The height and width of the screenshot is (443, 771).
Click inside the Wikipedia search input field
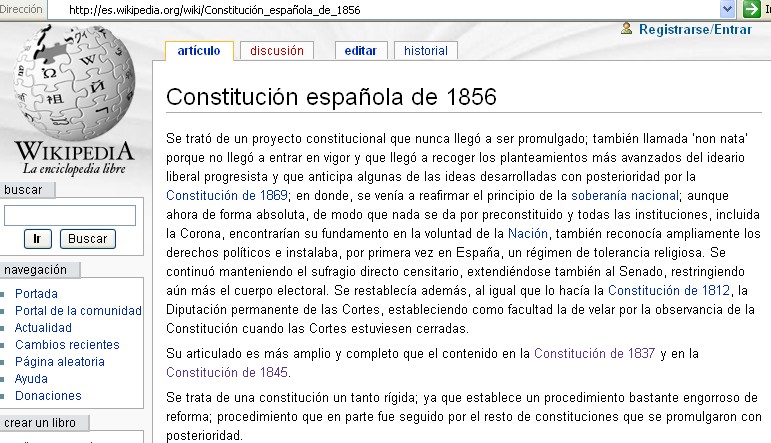point(70,215)
